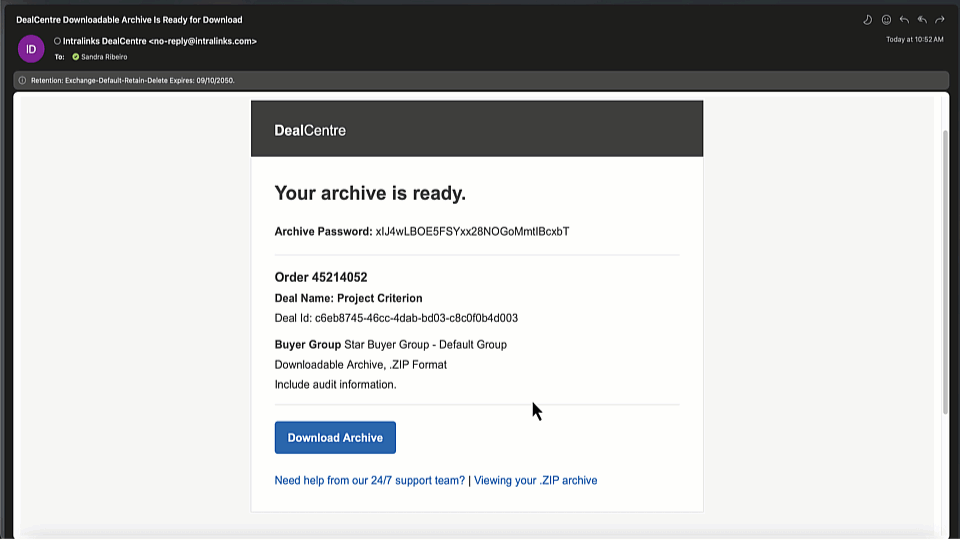Click the 'Today at 10:52 AM' timestamp
960x540 pixels.
tap(915, 40)
